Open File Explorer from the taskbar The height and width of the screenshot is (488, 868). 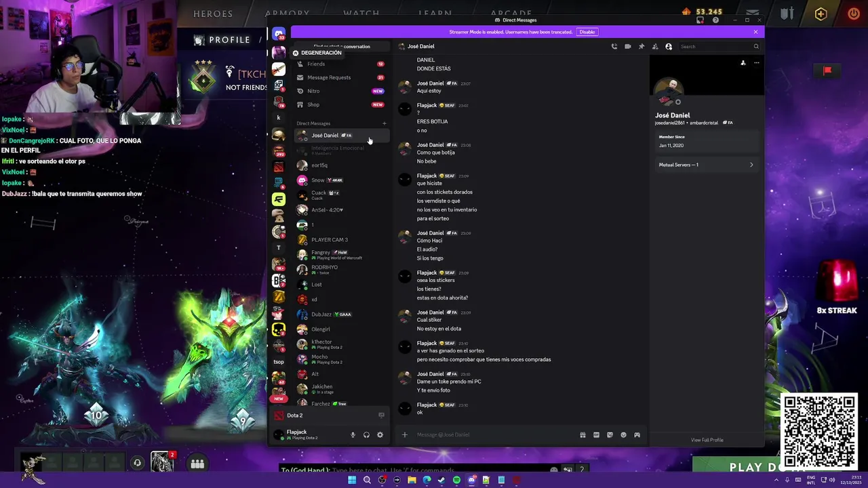tap(412, 480)
